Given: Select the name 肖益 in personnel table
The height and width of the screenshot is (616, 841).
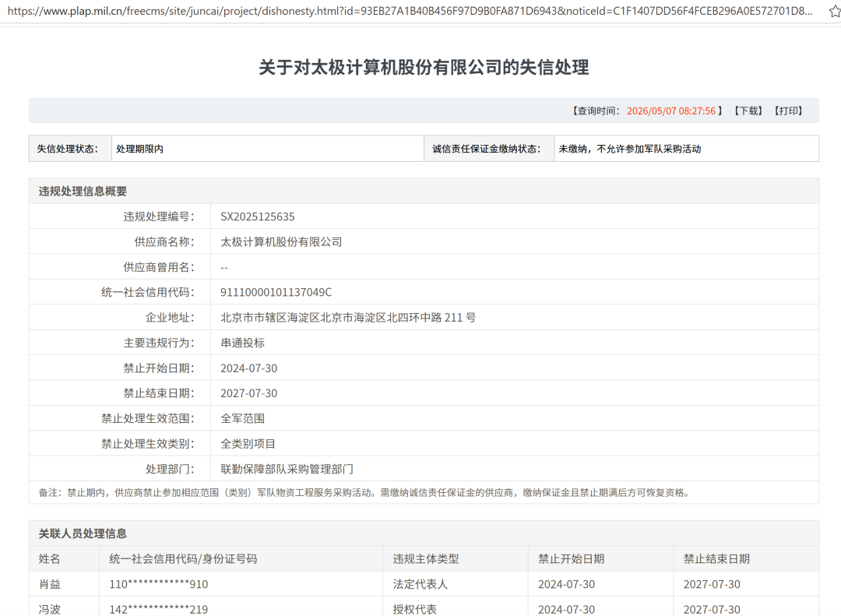Looking at the screenshot, I should point(49,584).
